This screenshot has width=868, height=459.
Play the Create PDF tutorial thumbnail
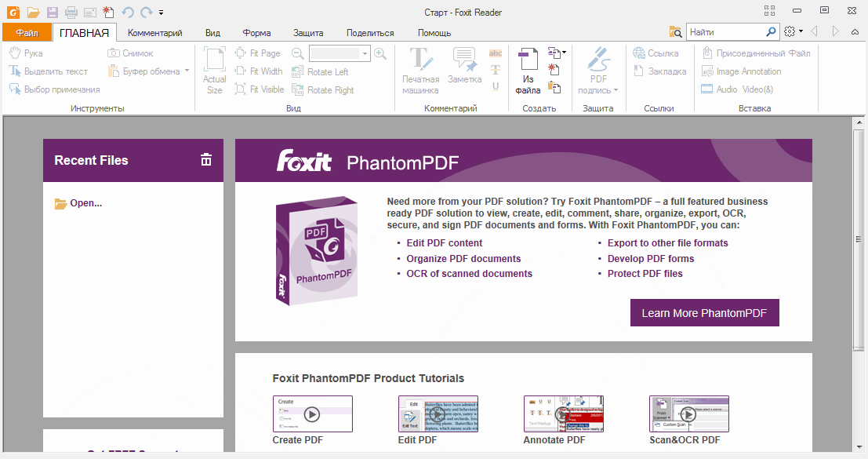(x=312, y=413)
